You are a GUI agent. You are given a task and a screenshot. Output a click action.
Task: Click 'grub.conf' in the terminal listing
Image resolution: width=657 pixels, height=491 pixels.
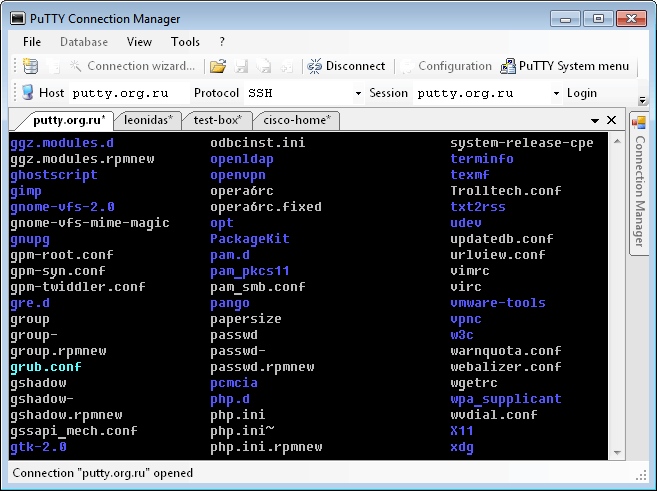[x=46, y=367]
